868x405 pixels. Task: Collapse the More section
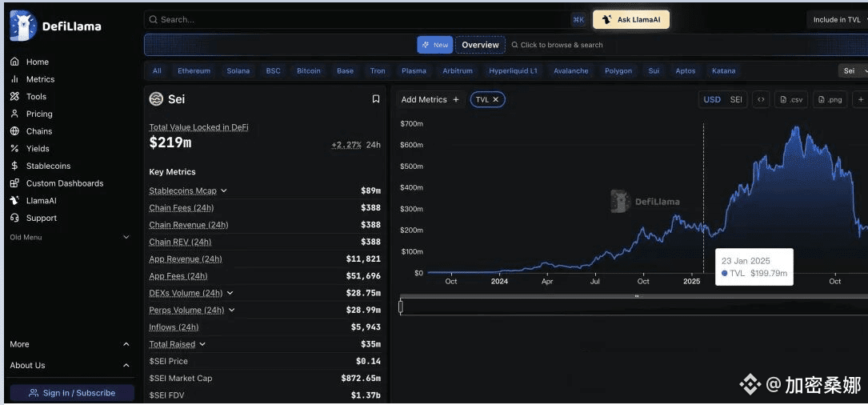(x=126, y=344)
